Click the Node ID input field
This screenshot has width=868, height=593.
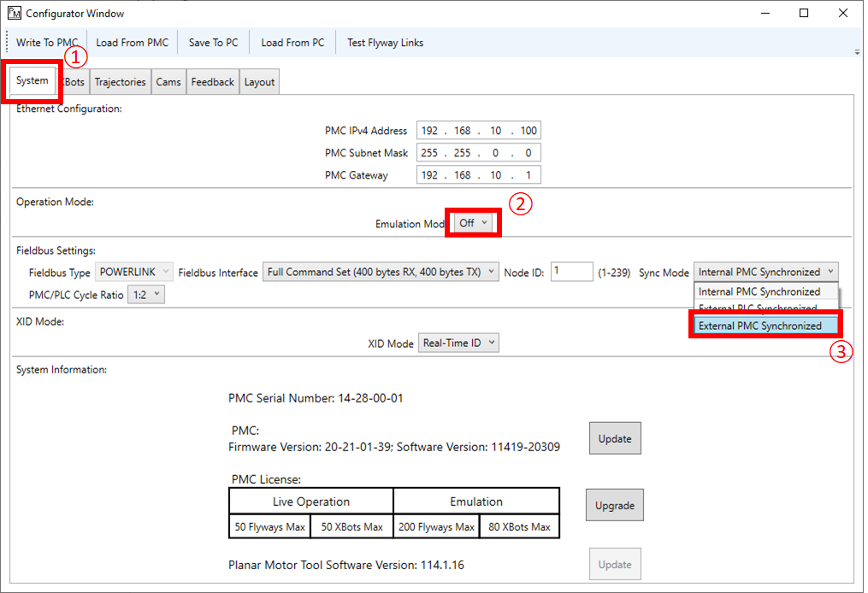click(571, 272)
